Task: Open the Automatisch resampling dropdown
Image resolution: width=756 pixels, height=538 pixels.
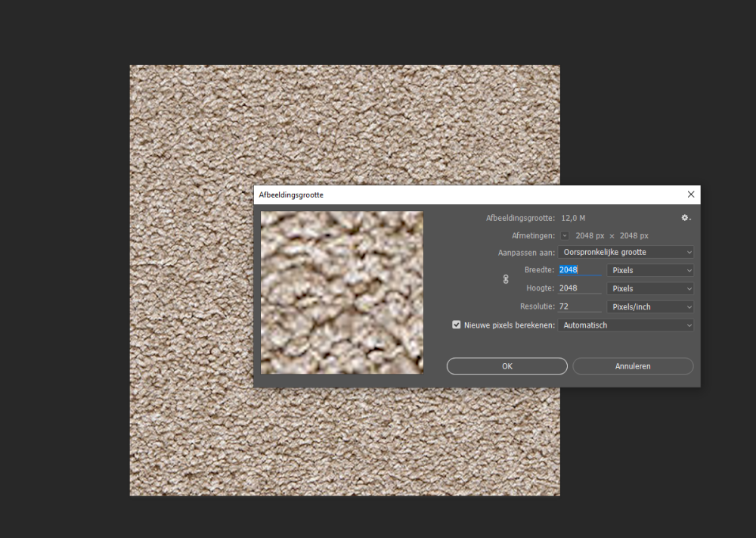Action: pos(625,325)
